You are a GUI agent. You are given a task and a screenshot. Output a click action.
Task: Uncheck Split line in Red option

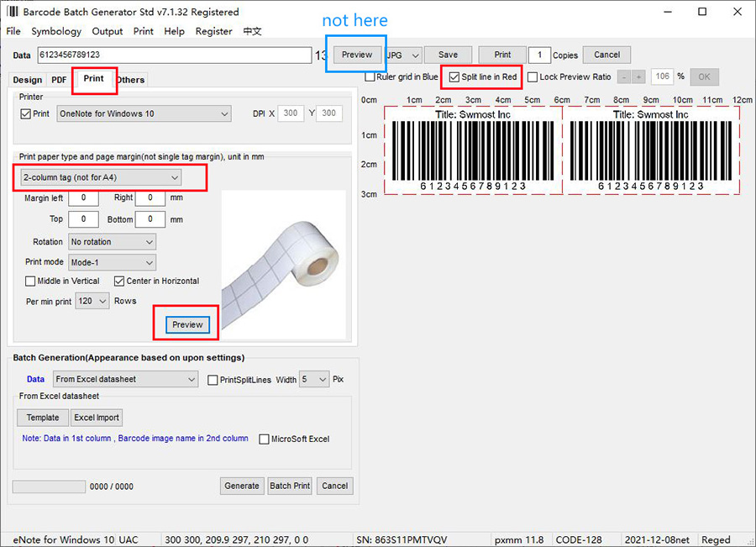454,76
